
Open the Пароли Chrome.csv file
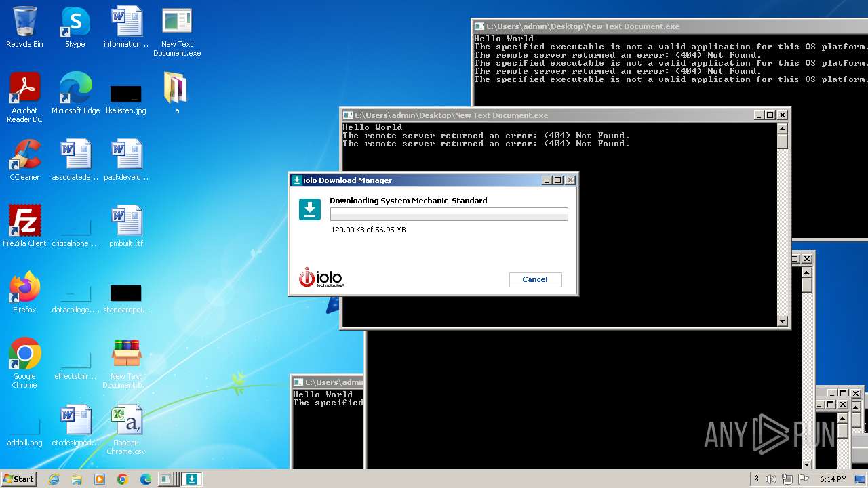coord(126,430)
